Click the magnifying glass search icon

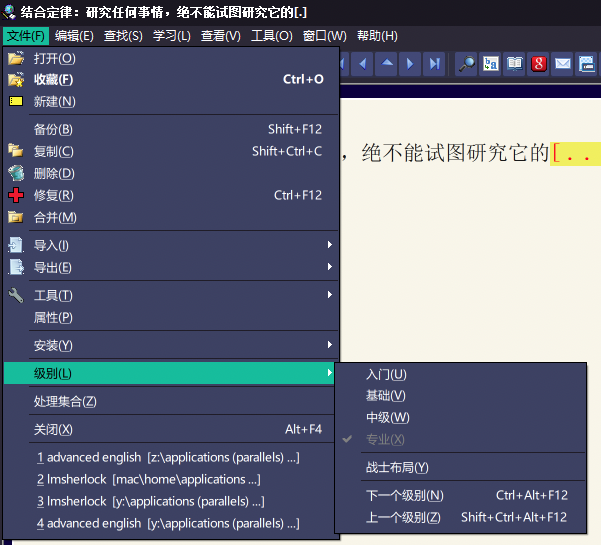pos(466,64)
